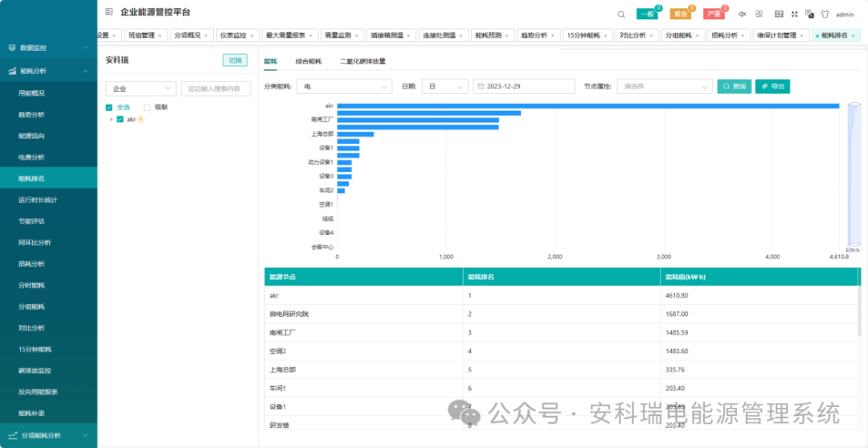
Task: Click the 能耗排名 column header
Action: point(561,277)
